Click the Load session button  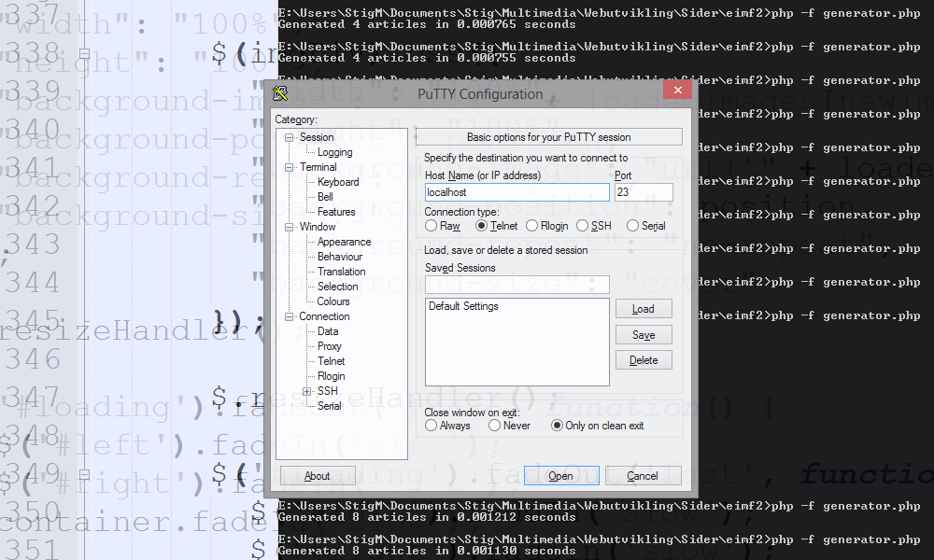[644, 309]
